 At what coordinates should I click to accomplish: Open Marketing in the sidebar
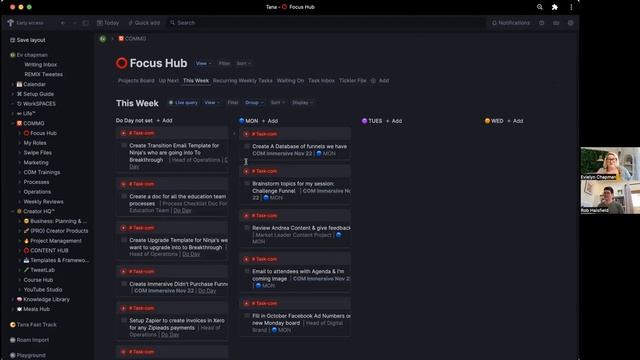point(36,162)
